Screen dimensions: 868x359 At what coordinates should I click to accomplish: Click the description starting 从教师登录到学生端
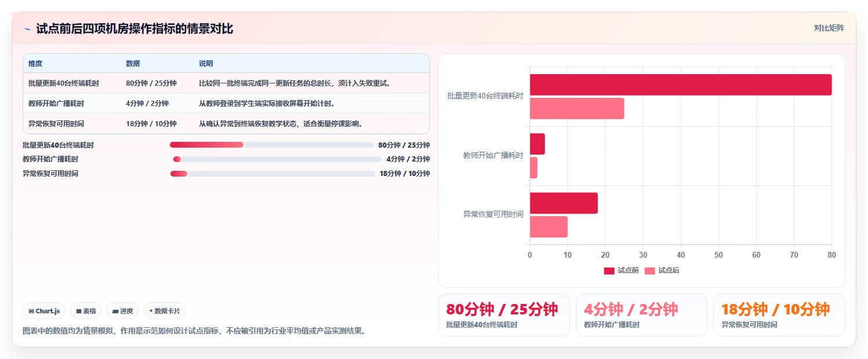pos(267,104)
